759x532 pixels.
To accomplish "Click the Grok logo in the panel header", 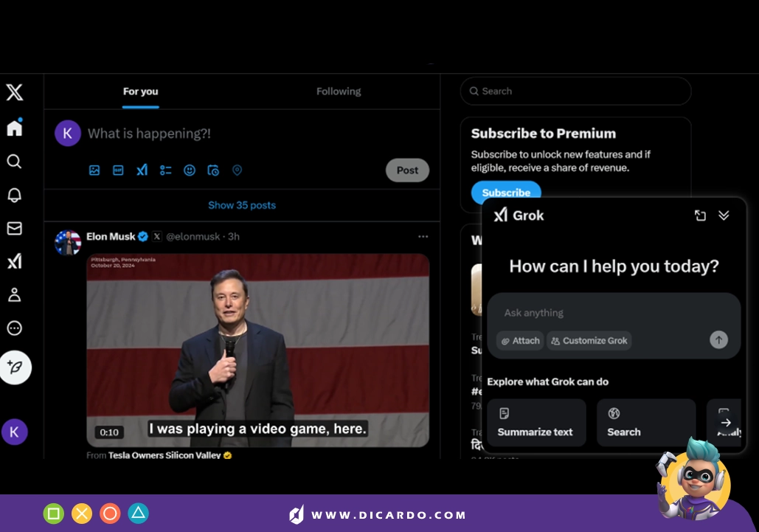I will (501, 215).
